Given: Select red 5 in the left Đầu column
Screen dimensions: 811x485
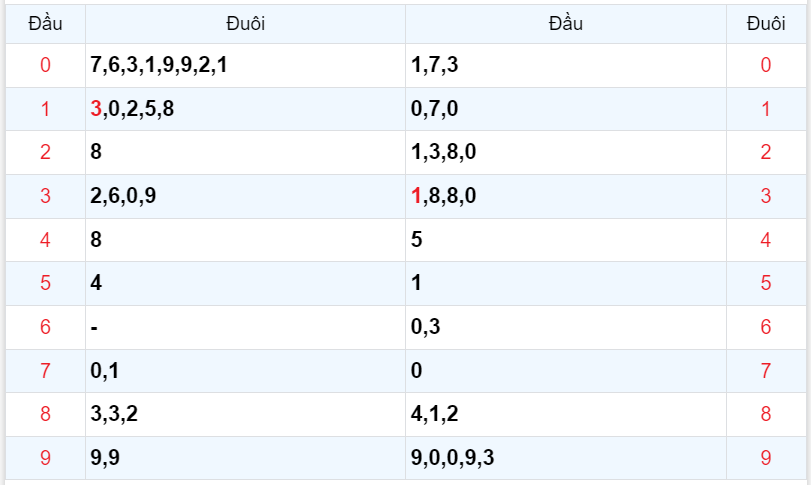Looking at the screenshot, I should [x=45, y=283].
